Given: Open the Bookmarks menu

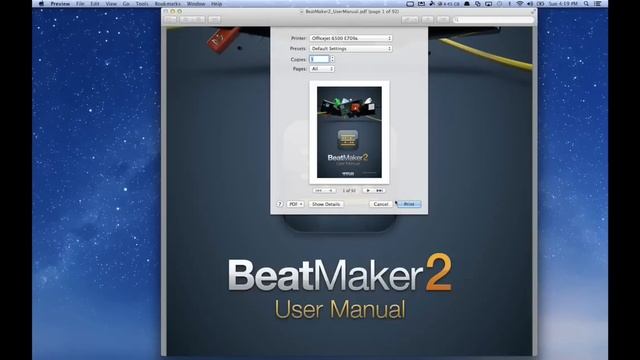Looking at the screenshot, I should coord(168,4).
